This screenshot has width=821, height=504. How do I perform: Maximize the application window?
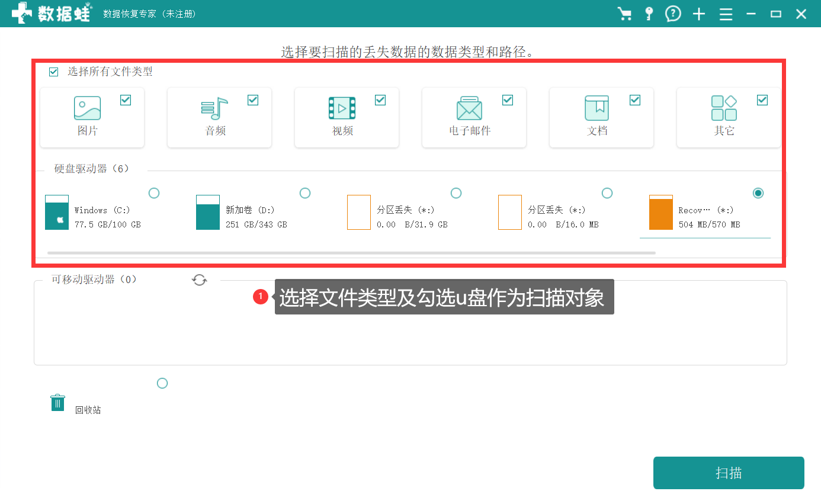tap(776, 14)
